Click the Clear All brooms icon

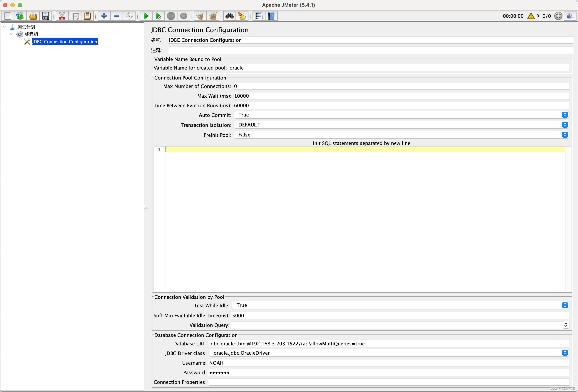pos(213,16)
